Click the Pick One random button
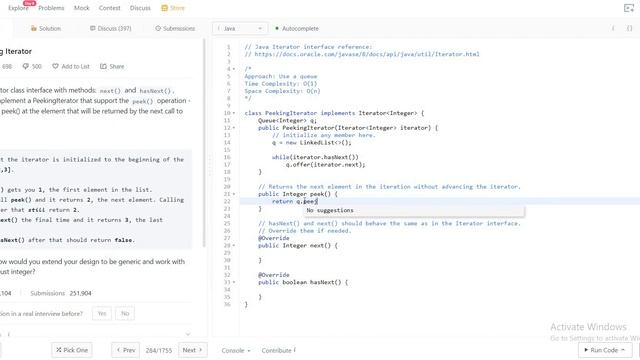The image size is (640, 360). pos(72,350)
